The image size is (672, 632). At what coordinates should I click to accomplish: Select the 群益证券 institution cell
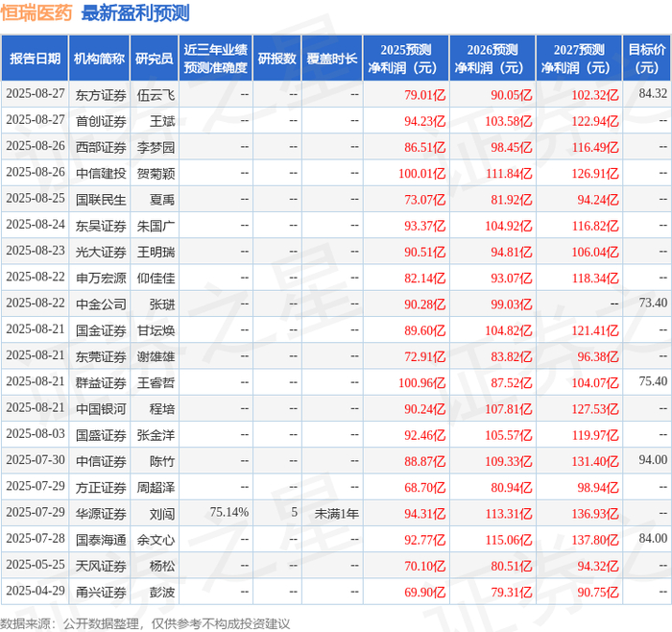[x=101, y=383]
